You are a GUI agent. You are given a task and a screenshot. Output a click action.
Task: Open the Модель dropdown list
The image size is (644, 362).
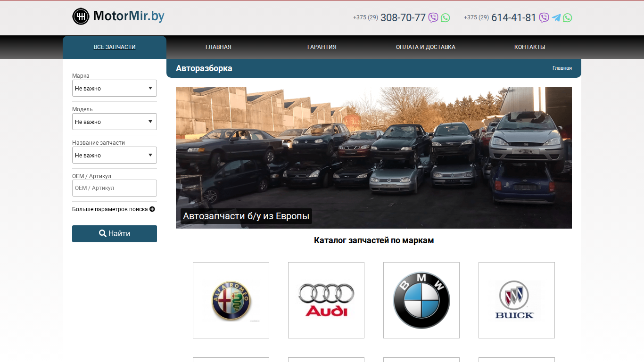coord(115,122)
